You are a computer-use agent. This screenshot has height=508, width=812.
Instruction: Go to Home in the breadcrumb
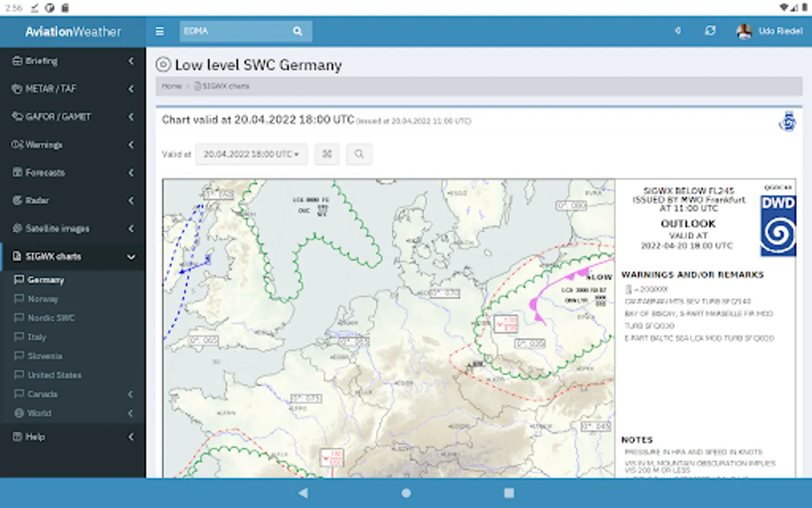pos(171,86)
